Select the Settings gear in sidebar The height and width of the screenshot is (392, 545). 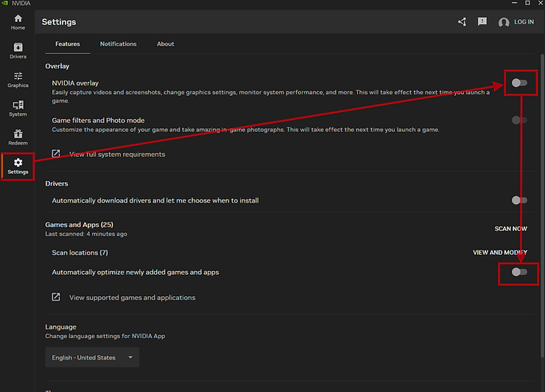pos(18,167)
